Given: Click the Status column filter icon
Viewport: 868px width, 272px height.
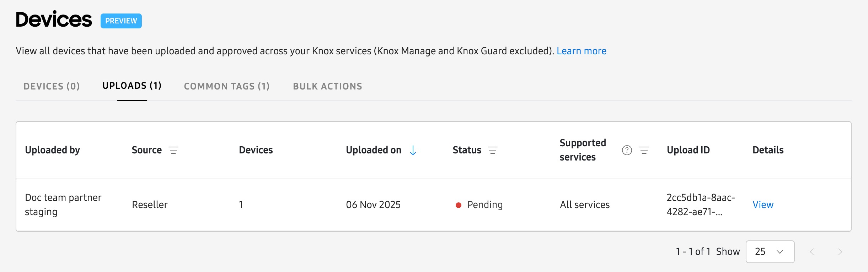Looking at the screenshot, I should click(493, 150).
